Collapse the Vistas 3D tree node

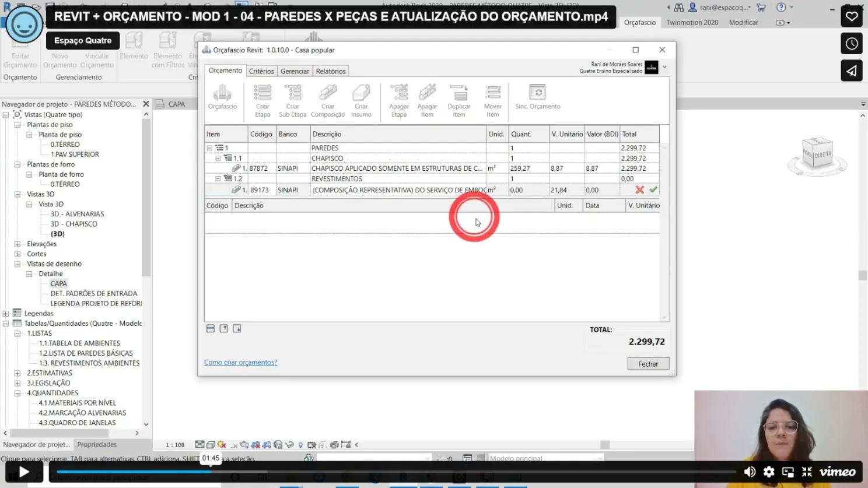click(x=17, y=194)
